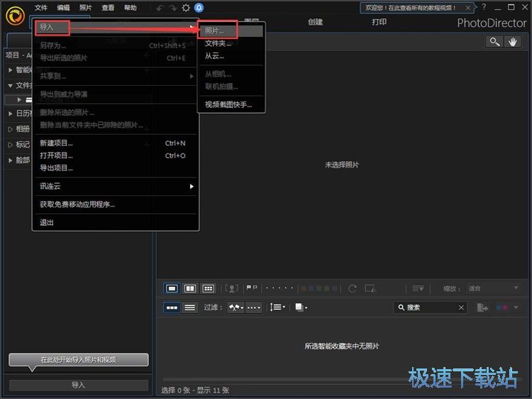Click the PhotoDirector logo icon
532x399 pixels.
point(15,15)
